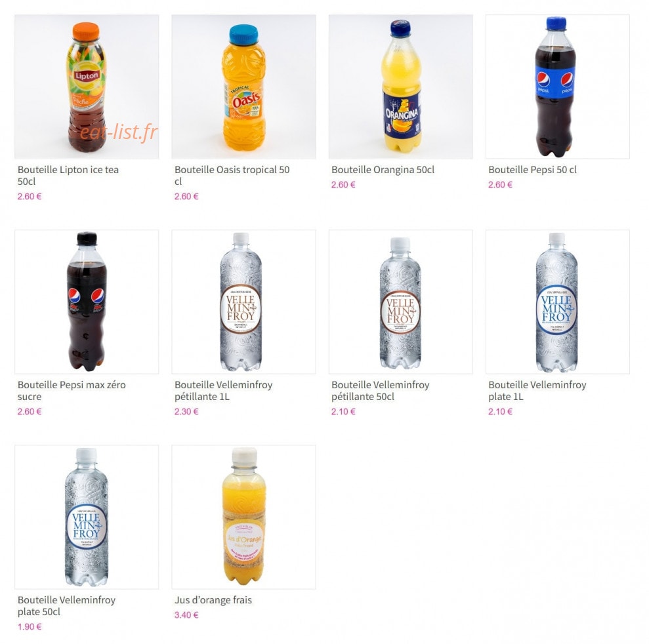Follow the Bouteille Orangina 50cl title link
This screenshot has width=649, height=644.
coord(383,170)
